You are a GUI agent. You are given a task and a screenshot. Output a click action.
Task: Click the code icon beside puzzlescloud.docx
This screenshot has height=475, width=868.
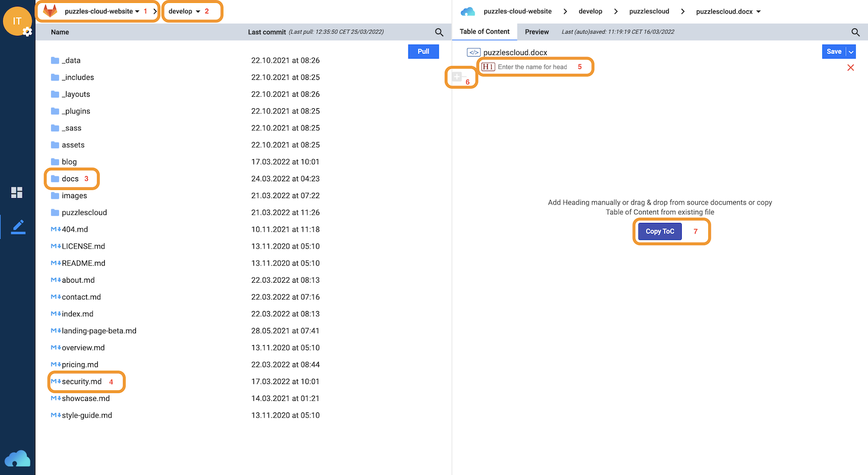474,52
